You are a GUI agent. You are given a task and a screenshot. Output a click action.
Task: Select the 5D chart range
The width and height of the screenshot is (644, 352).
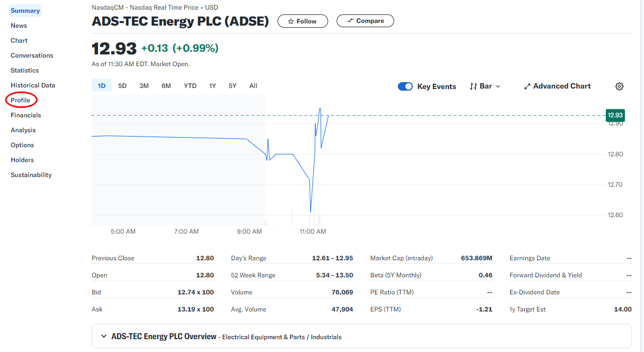[123, 86]
